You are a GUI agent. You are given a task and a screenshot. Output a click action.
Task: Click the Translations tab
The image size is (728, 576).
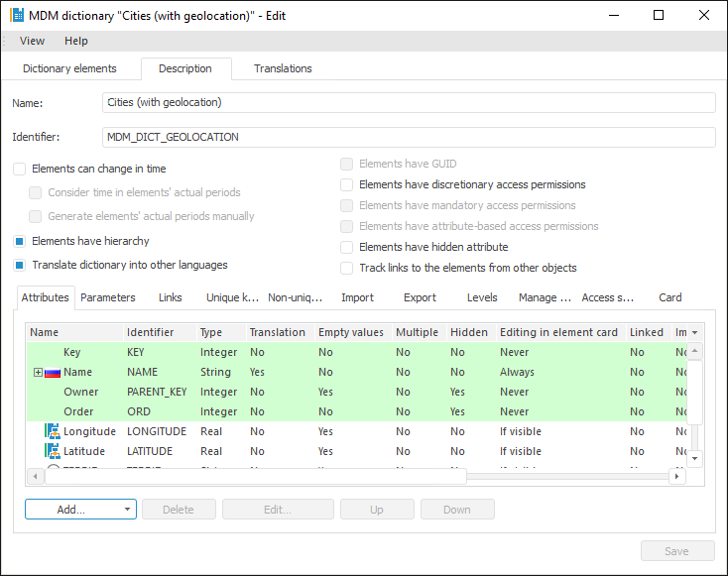pos(283,68)
